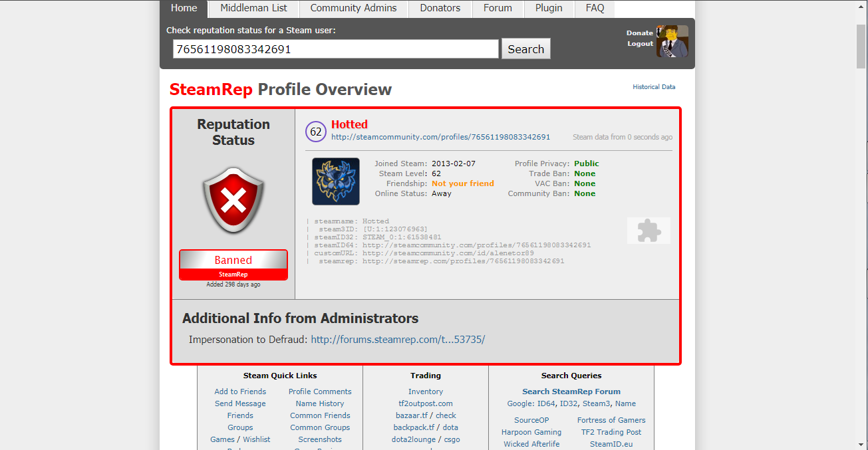Open SourceOP search link
The image size is (868, 450).
click(x=531, y=420)
